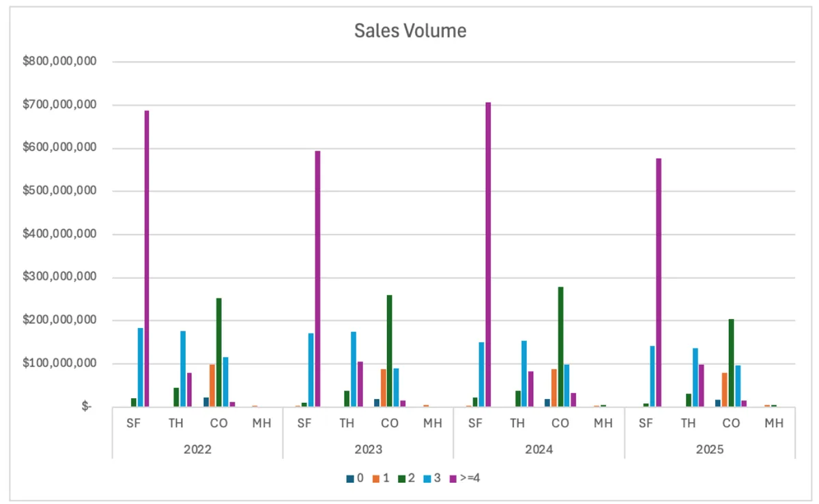The image size is (819, 504).
Task: Select the light blue TH bar for 2024
Action: click(x=524, y=374)
